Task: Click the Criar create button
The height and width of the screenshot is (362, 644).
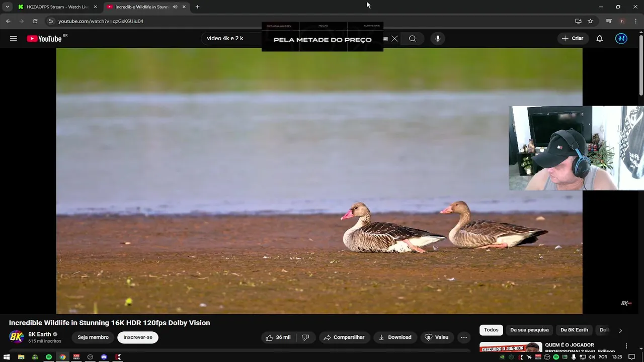Action: pos(573,39)
